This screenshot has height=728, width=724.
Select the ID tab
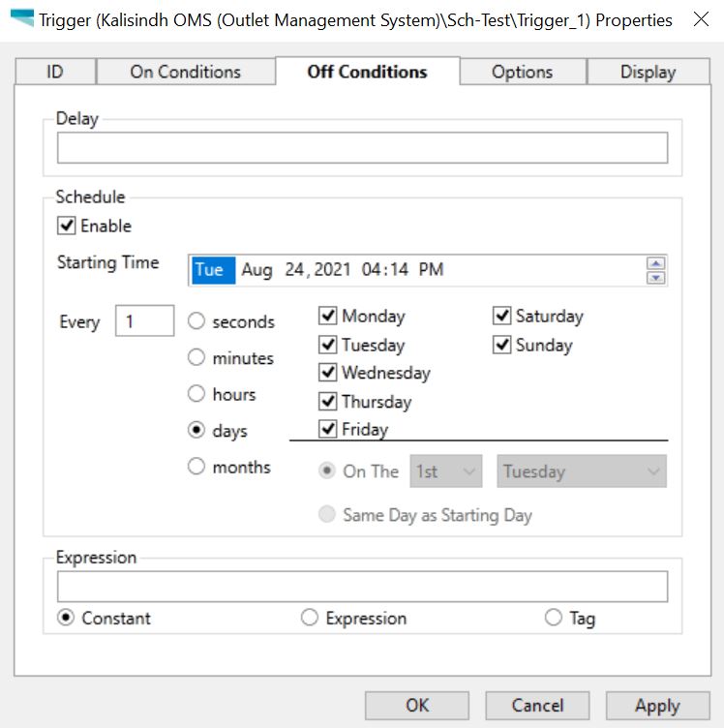pos(56,72)
